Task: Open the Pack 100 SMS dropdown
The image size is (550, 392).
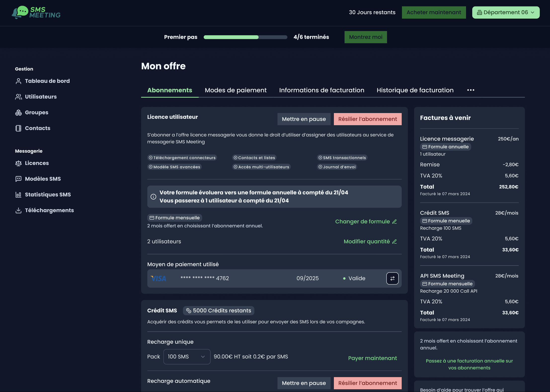Action: click(187, 357)
